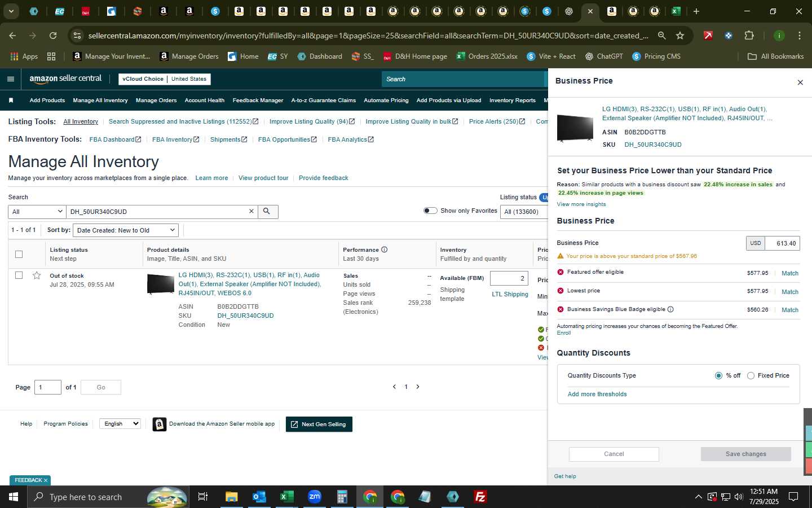Open the search field All dropdown
Viewport: 812px width, 508px height.
click(x=37, y=212)
